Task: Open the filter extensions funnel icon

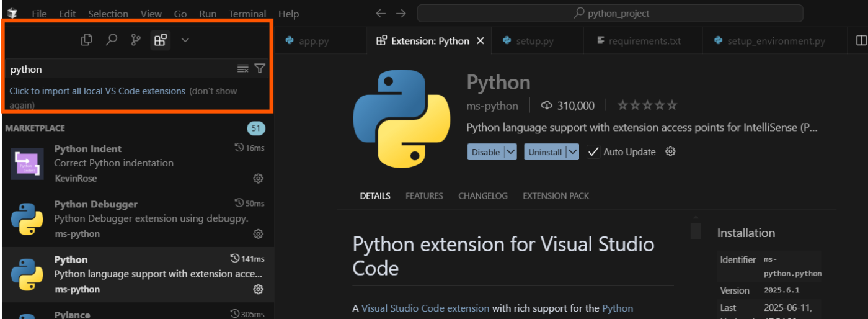Action: [260, 68]
